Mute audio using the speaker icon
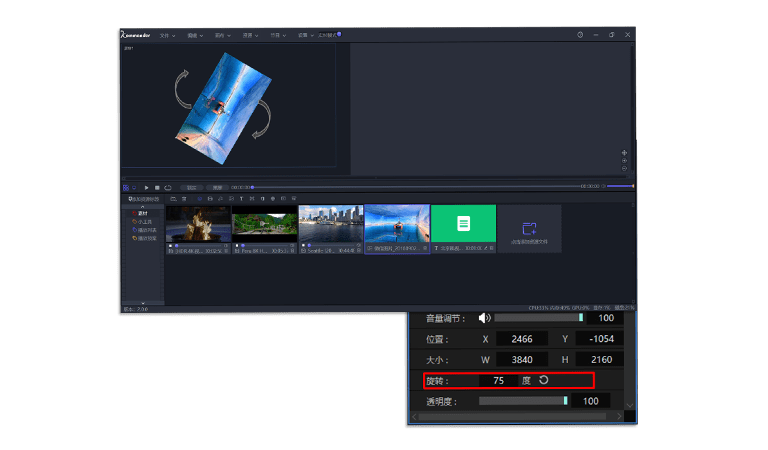The width and height of the screenshot is (768, 450). tap(484, 318)
